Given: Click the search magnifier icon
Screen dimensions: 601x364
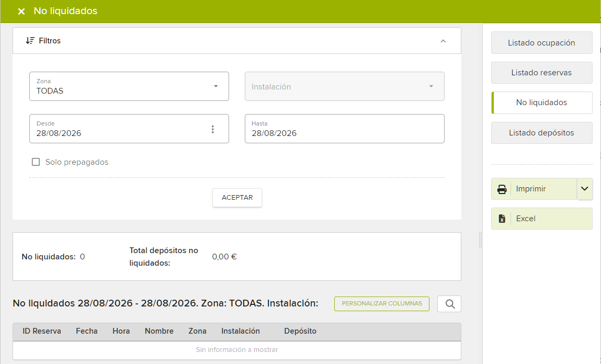Looking at the screenshot, I should (x=449, y=304).
